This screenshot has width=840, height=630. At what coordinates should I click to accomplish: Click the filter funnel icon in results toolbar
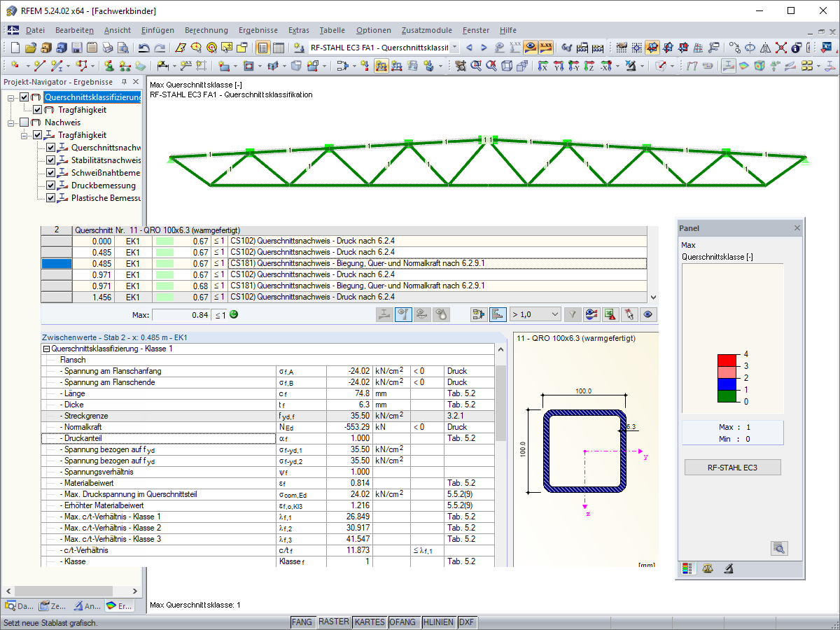point(573,314)
